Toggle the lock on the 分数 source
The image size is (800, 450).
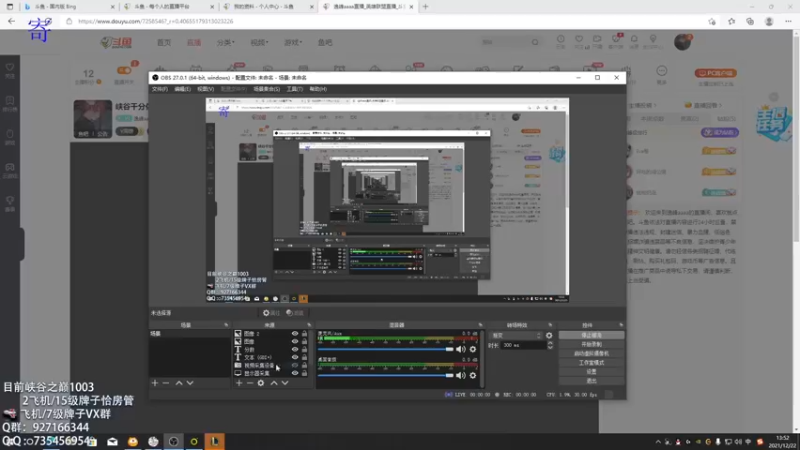point(305,349)
